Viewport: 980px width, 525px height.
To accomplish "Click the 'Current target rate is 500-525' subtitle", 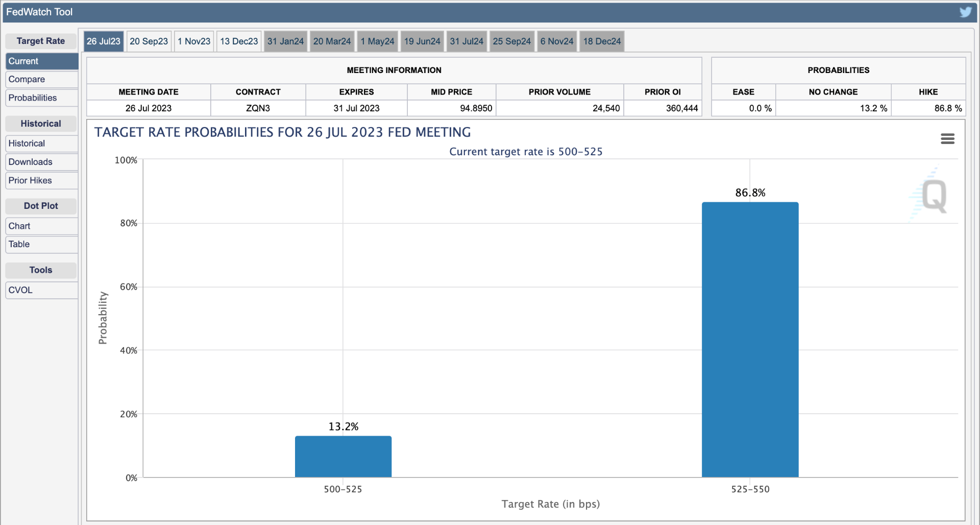I will (526, 152).
